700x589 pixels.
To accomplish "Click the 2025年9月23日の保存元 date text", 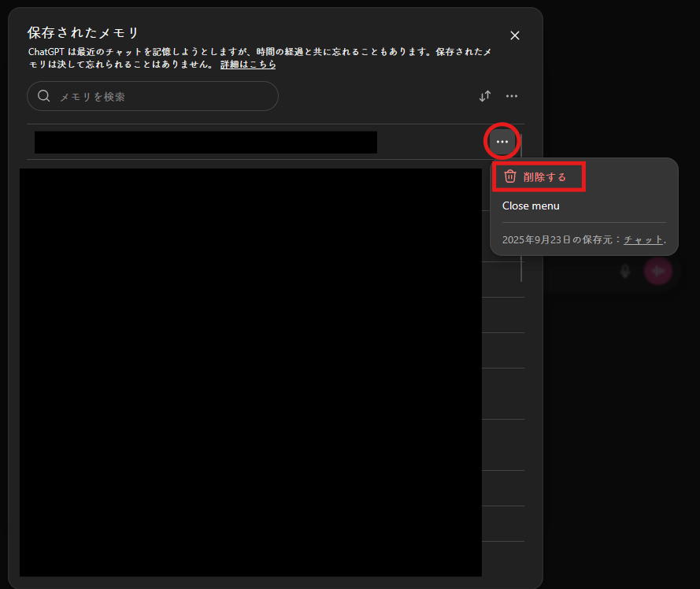I will pyautogui.click(x=561, y=239).
